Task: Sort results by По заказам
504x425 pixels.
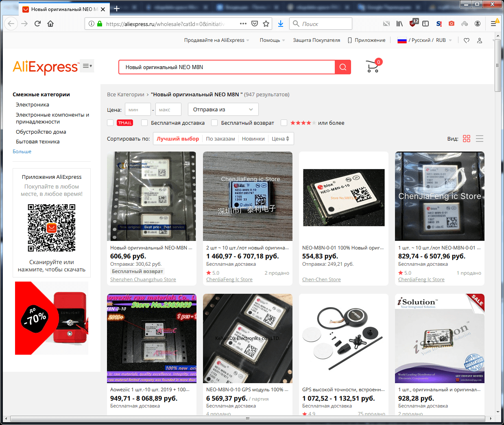Action: 220,139
